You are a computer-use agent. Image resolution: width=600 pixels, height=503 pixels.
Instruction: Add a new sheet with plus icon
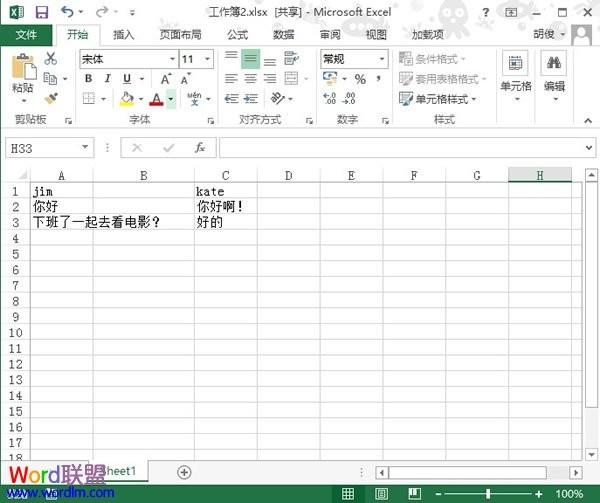click(184, 471)
